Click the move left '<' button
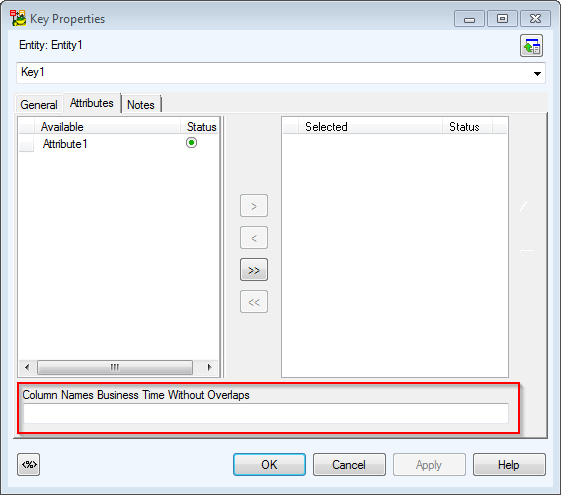This screenshot has width=561, height=495. (254, 237)
